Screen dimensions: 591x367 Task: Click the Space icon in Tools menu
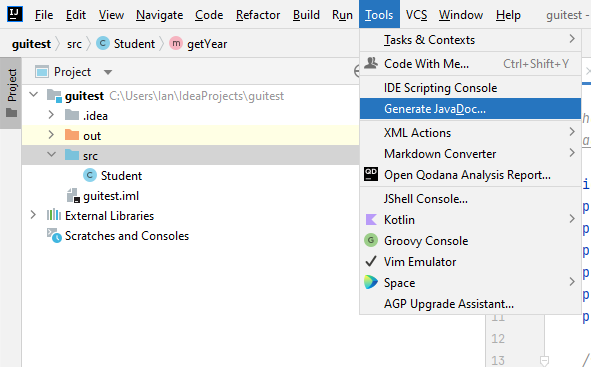coord(371,282)
